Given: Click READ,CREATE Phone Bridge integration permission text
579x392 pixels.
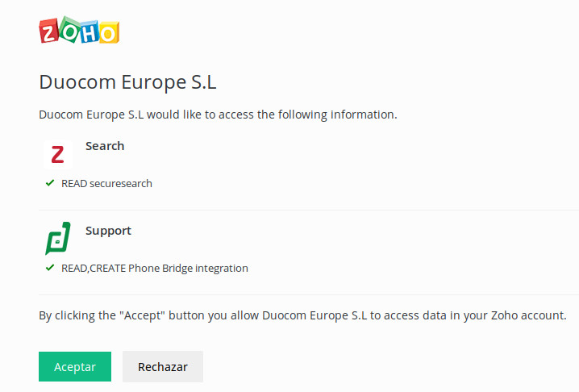Looking at the screenshot, I should point(155,268).
